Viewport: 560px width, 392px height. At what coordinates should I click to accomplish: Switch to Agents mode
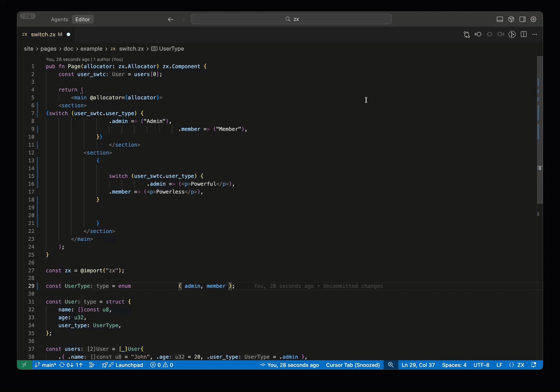tap(59, 19)
